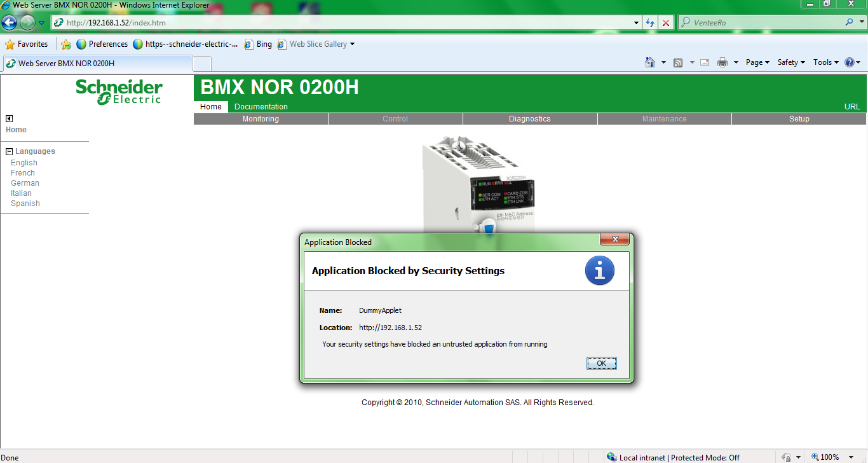Select the French language
Image resolution: width=868 pixels, height=463 pixels.
23,173
